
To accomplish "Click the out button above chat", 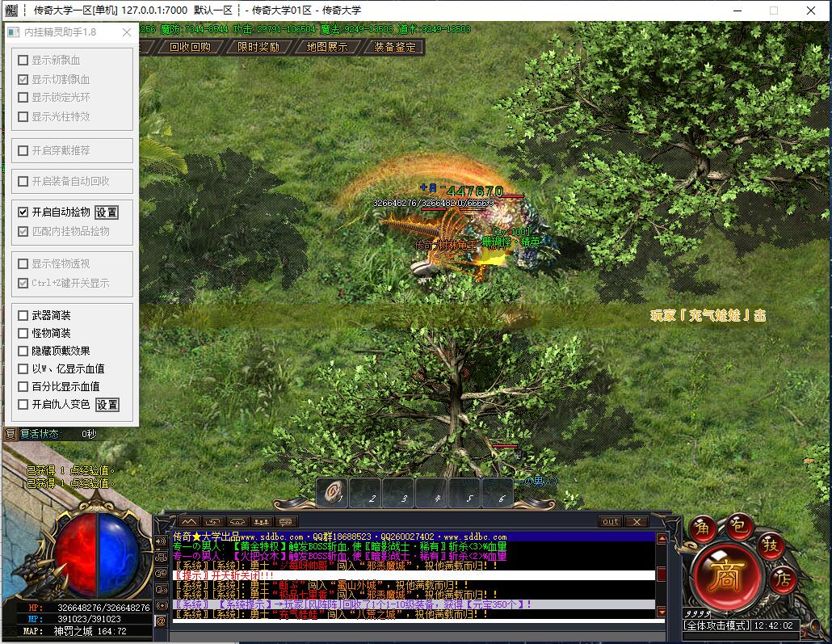I will tap(611, 522).
